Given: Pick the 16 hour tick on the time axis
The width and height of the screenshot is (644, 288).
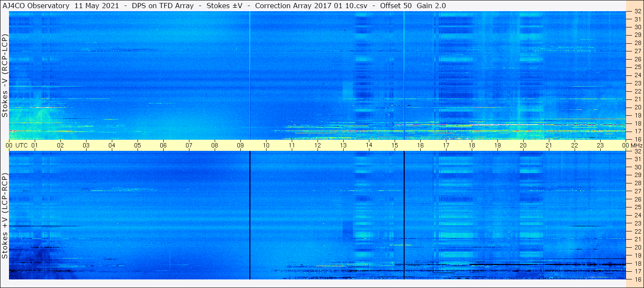Looking at the screenshot, I should (x=420, y=145).
